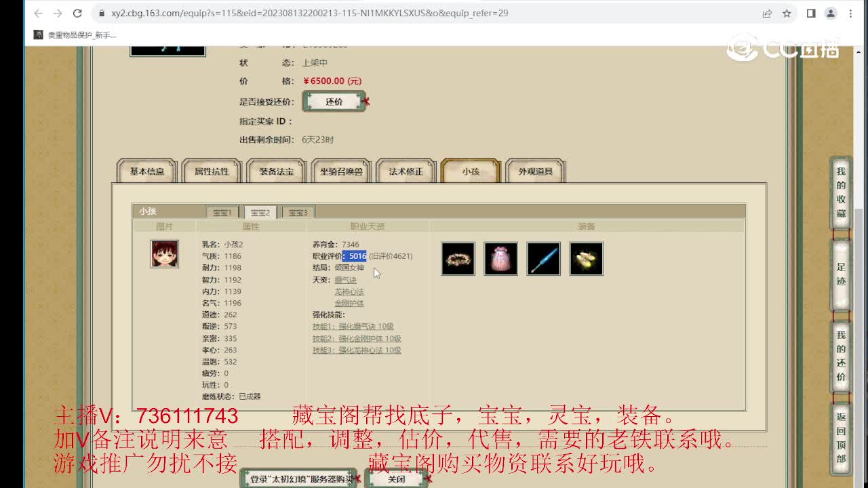Image resolution: width=868 pixels, height=488 pixels.
Task: Go back in the browser
Action: (x=38, y=13)
